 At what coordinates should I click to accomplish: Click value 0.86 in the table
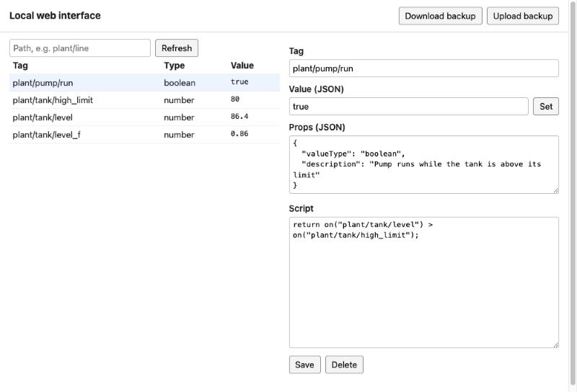point(239,133)
